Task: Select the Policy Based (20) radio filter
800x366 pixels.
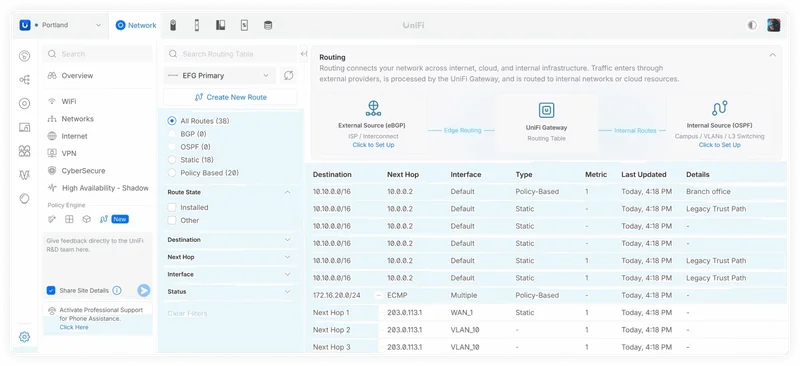Action: [x=172, y=173]
